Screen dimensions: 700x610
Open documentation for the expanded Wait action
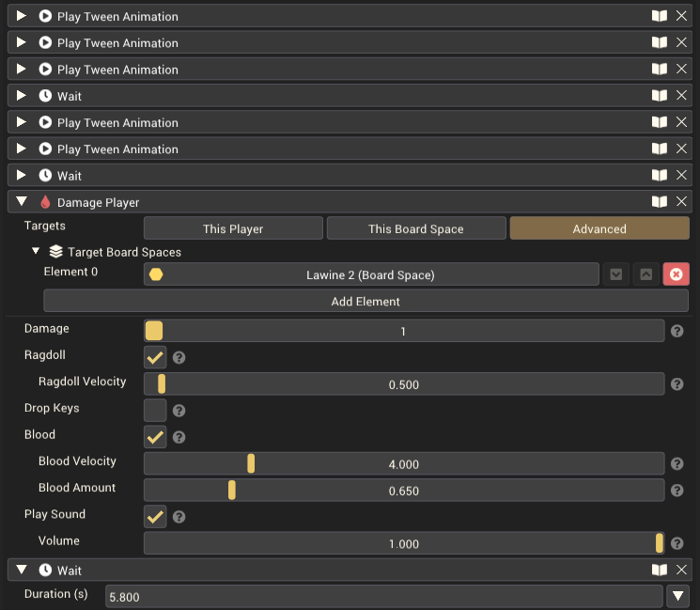coord(659,570)
